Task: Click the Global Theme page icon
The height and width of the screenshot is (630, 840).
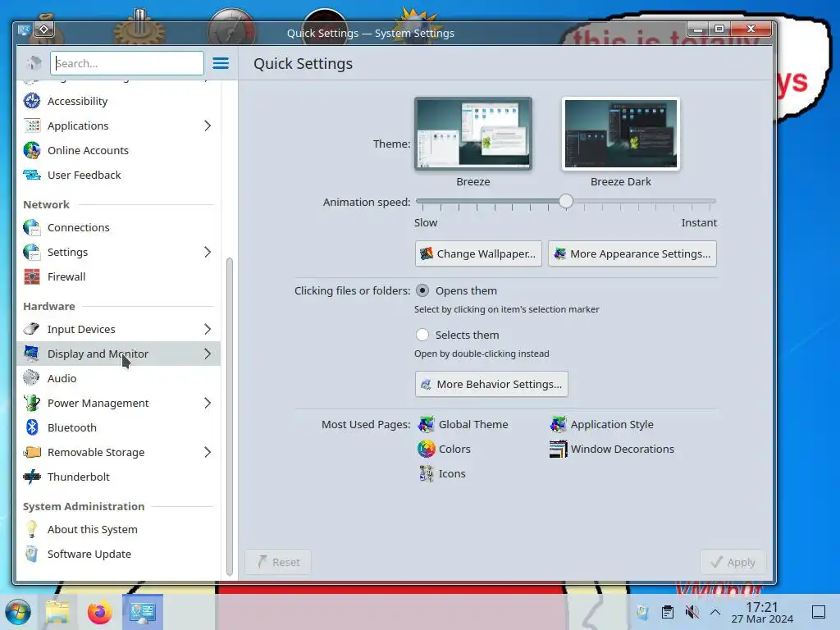Action: [x=427, y=424]
